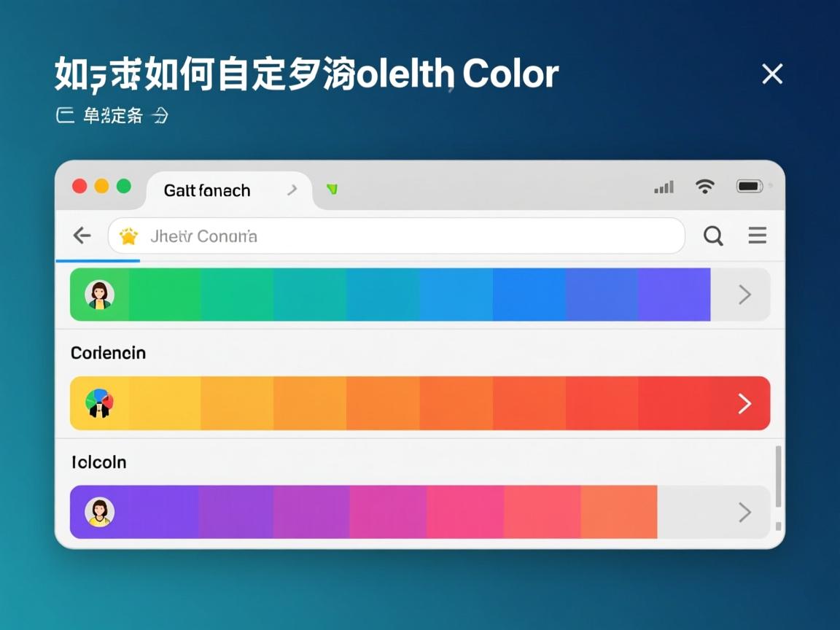Image resolution: width=840 pixels, height=630 pixels.
Task: Click the X close link at top right
Action: [772, 74]
